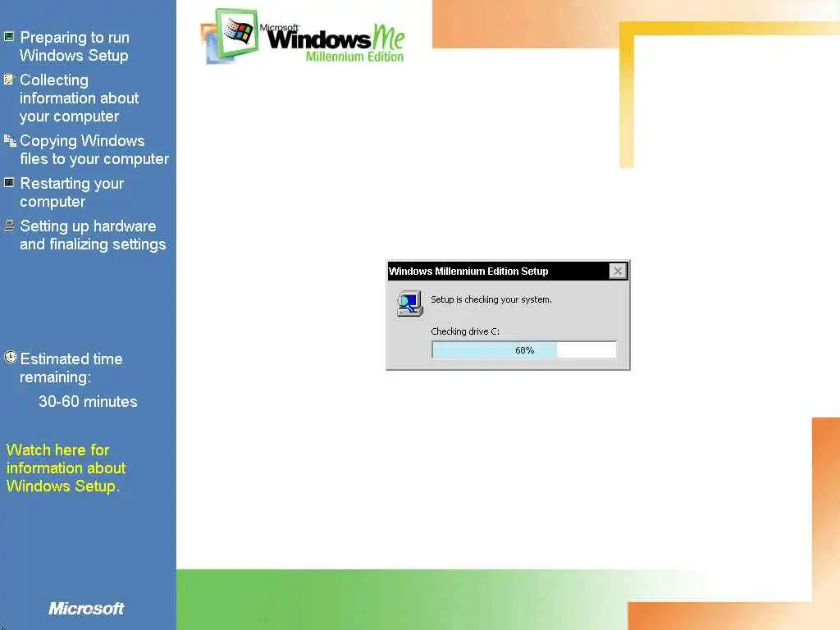Click the Setup dialog title bar
This screenshot has height=630, width=840.
click(x=507, y=271)
